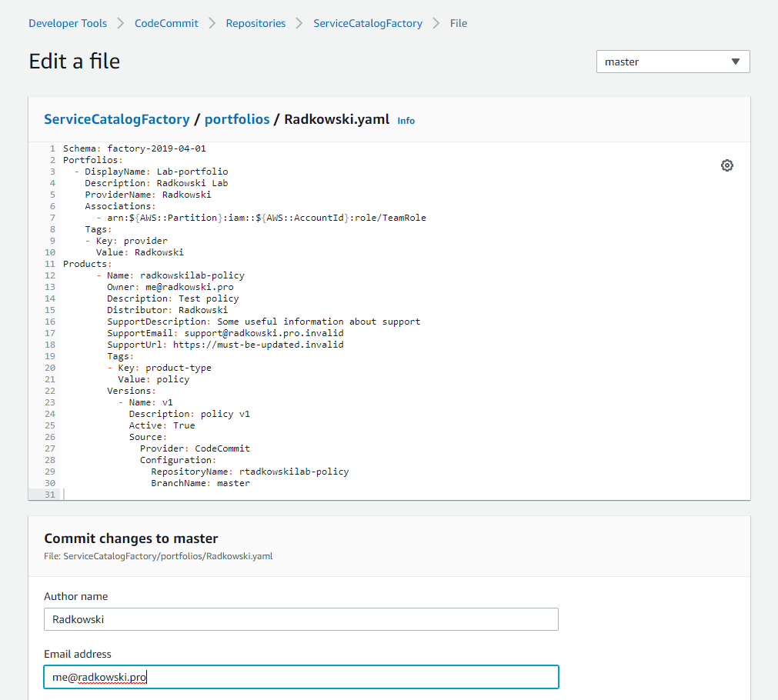Image resolution: width=778 pixels, height=700 pixels.
Task: Open ServiceCatalogFactory breadcrumb link
Action: click(368, 23)
